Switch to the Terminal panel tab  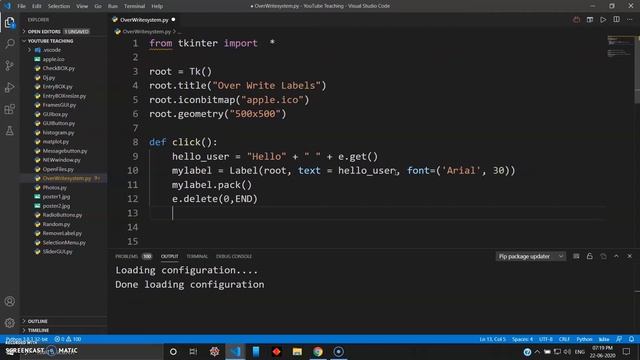click(197, 256)
